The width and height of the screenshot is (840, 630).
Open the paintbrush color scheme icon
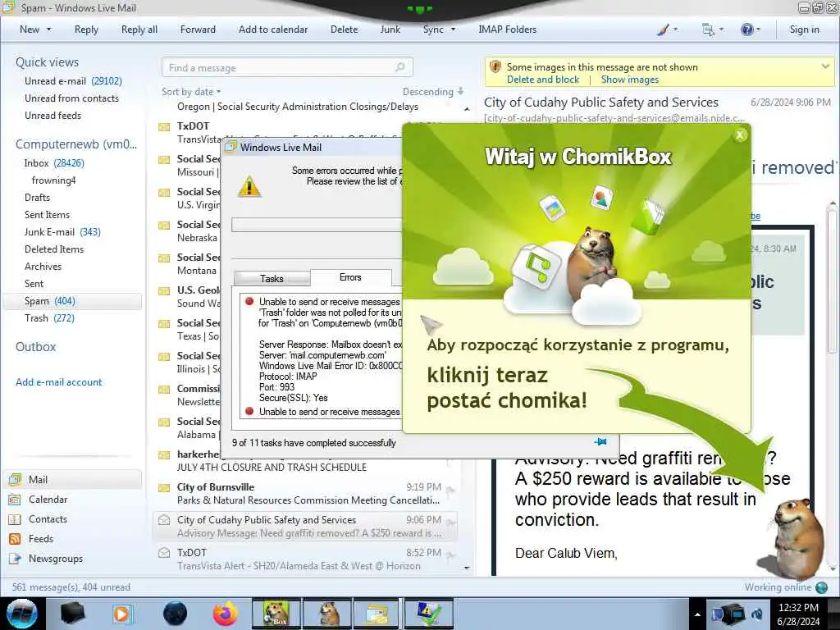tap(663, 30)
